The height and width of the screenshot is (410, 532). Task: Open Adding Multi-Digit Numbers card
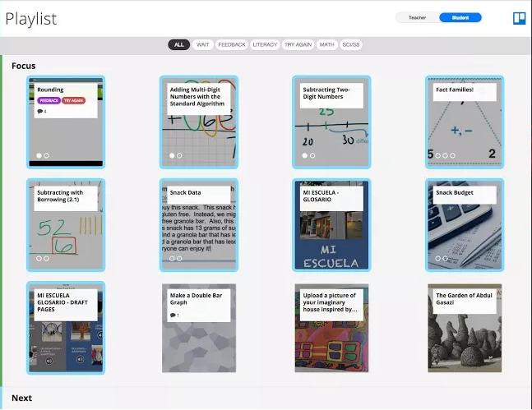point(199,122)
